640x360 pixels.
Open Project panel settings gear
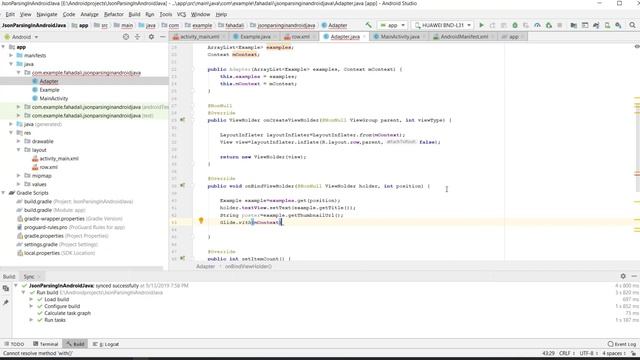click(151, 37)
